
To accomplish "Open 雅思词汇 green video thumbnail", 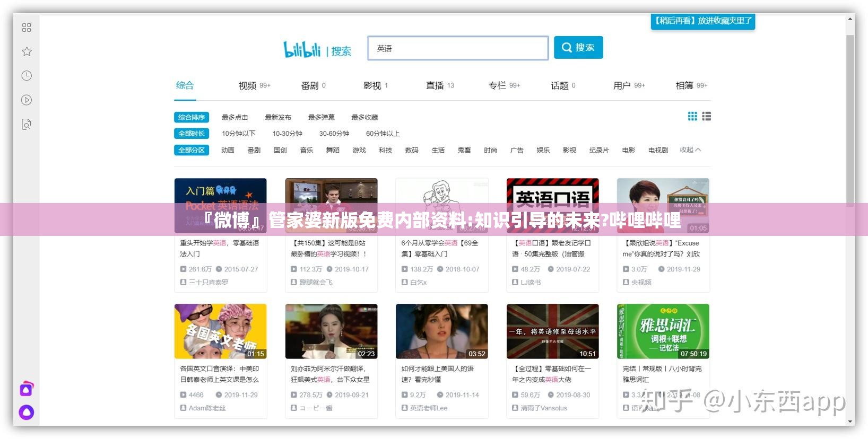I will [663, 331].
